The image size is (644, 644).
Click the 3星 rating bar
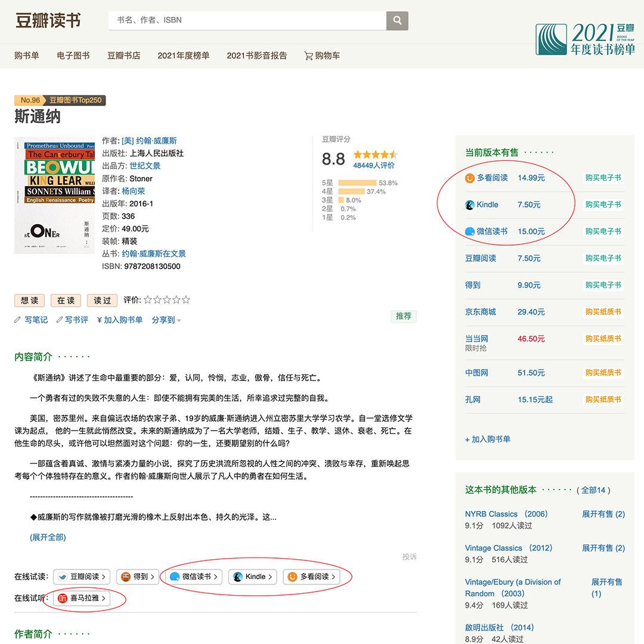pos(341,200)
